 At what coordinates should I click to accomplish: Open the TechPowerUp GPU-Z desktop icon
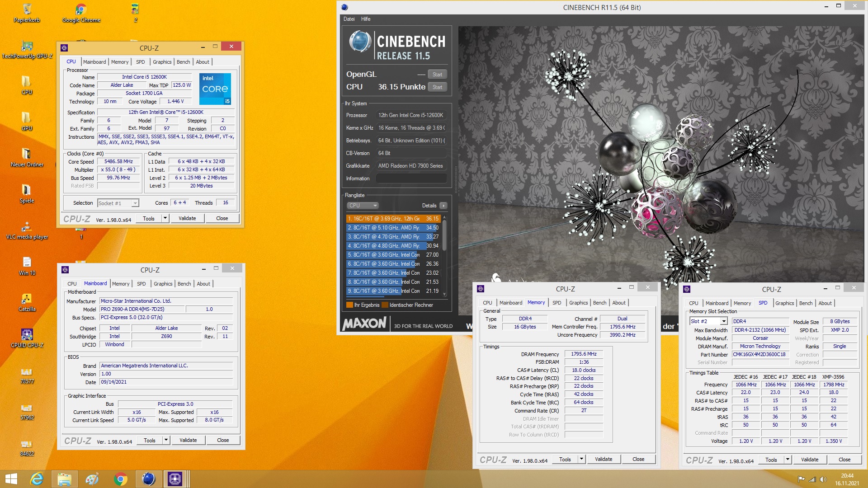(27, 49)
